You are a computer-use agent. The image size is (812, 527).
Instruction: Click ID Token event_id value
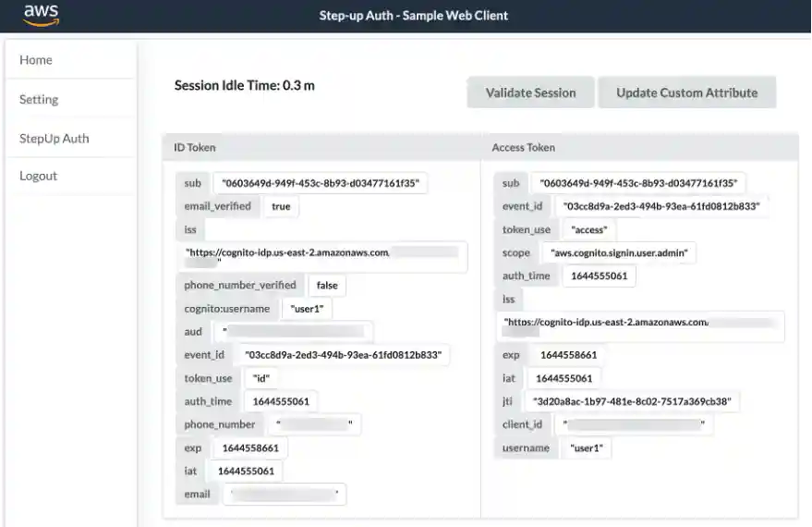point(343,355)
